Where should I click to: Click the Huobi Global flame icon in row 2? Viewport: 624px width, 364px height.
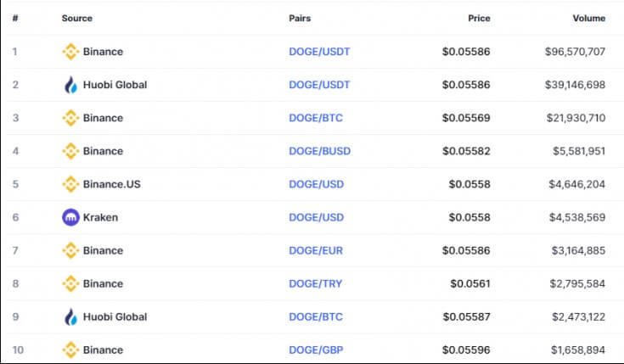(x=70, y=85)
